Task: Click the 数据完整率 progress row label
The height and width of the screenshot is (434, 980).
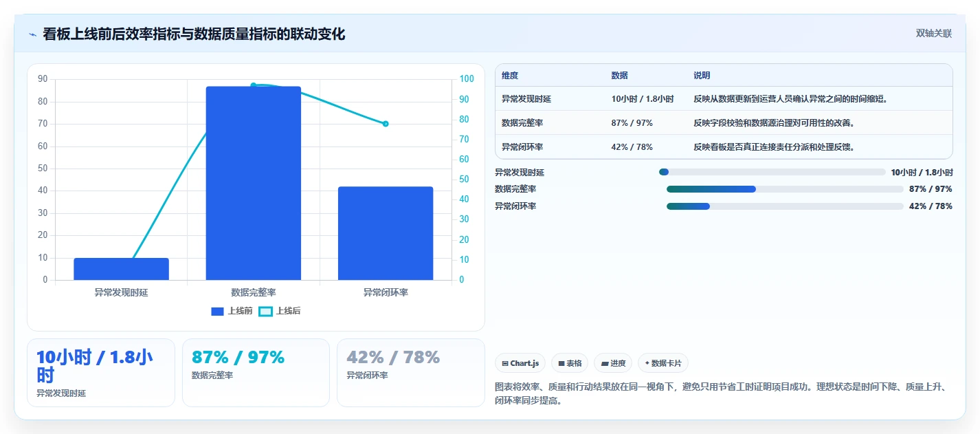Action: (515, 189)
